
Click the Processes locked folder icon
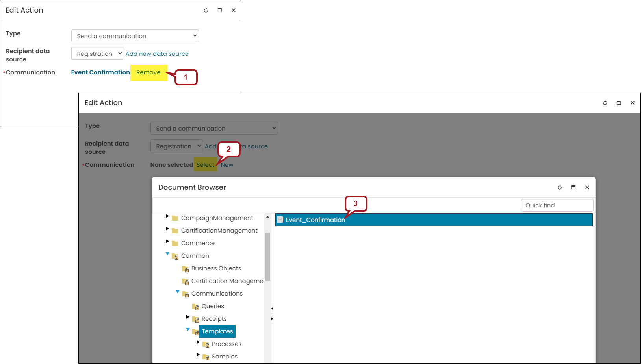click(x=206, y=344)
